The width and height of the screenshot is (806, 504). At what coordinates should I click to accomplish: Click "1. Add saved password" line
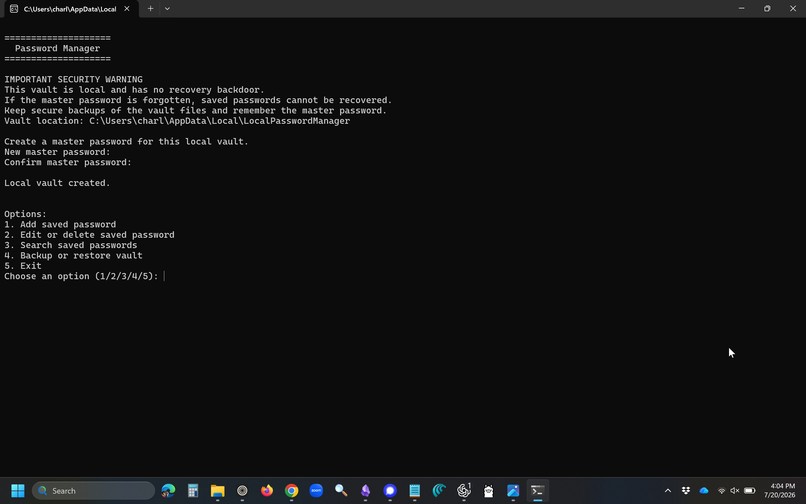(x=60, y=224)
